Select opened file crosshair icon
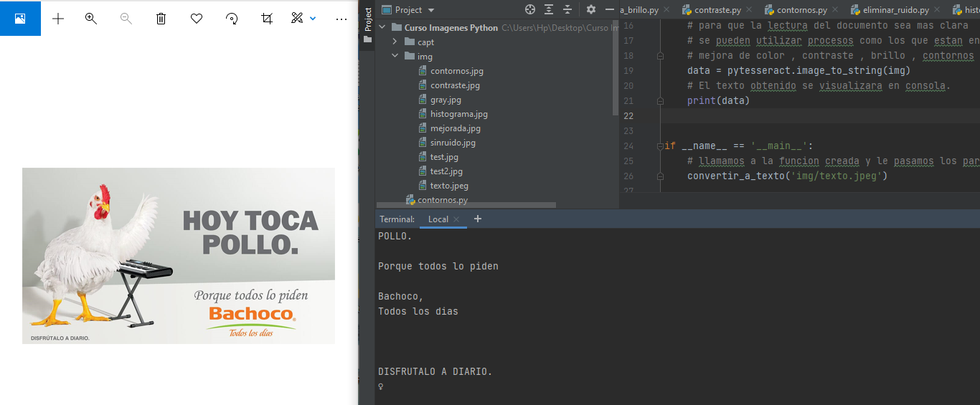This screenshot has height=405, width=980. point(530,9)
